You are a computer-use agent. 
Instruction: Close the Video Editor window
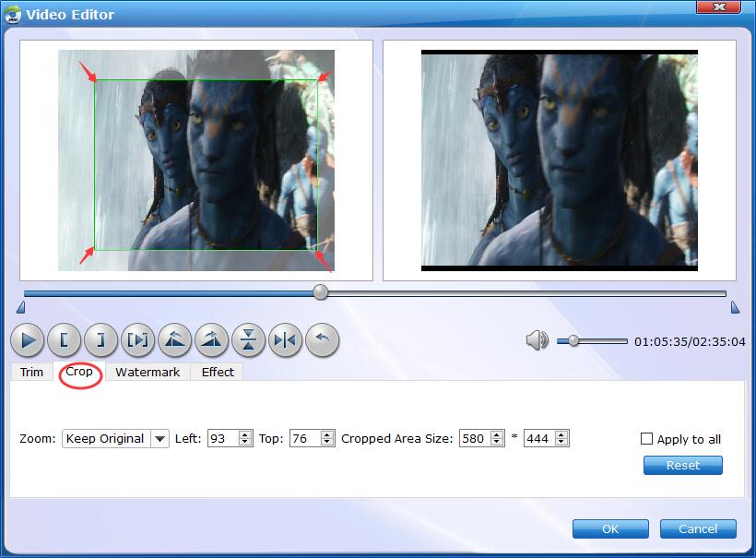[x=718, y=6]
